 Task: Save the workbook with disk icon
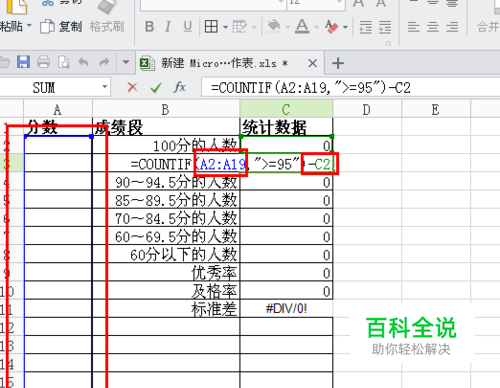click(23, 62)
